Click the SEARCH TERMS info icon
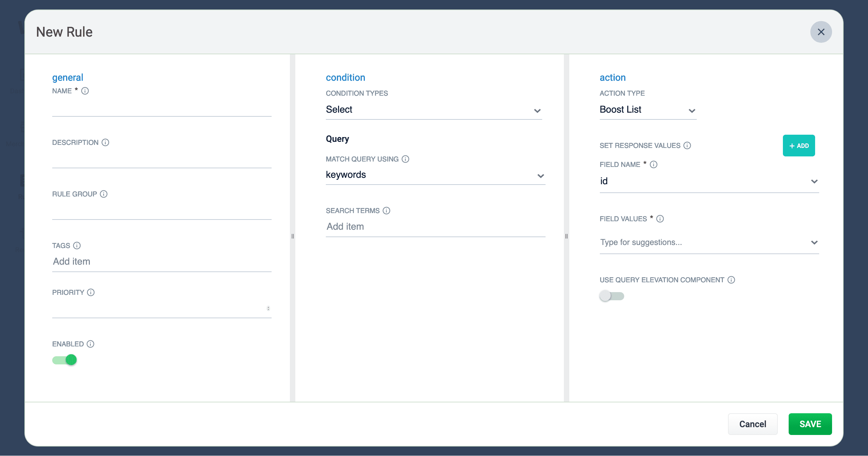 387,211
